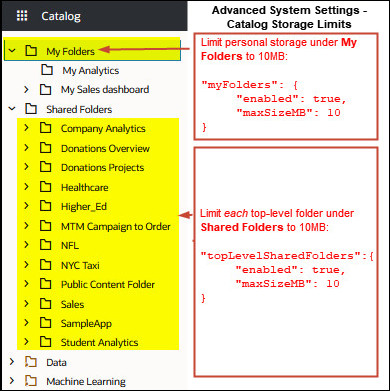Expand the Healthcare folder chevron

[x=26, y=187]
